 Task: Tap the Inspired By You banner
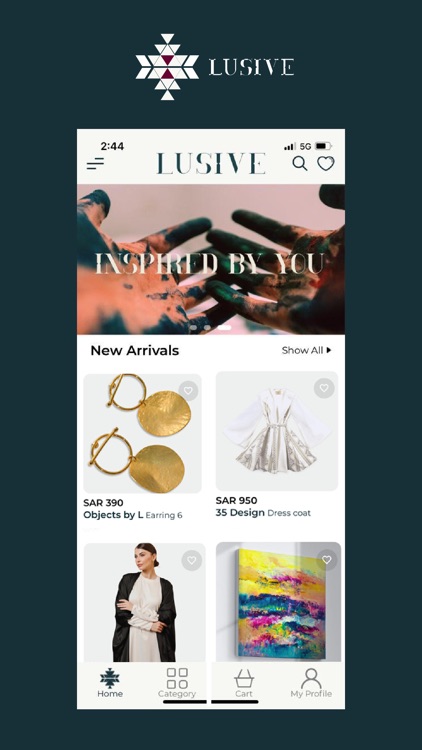pos(211,259)
